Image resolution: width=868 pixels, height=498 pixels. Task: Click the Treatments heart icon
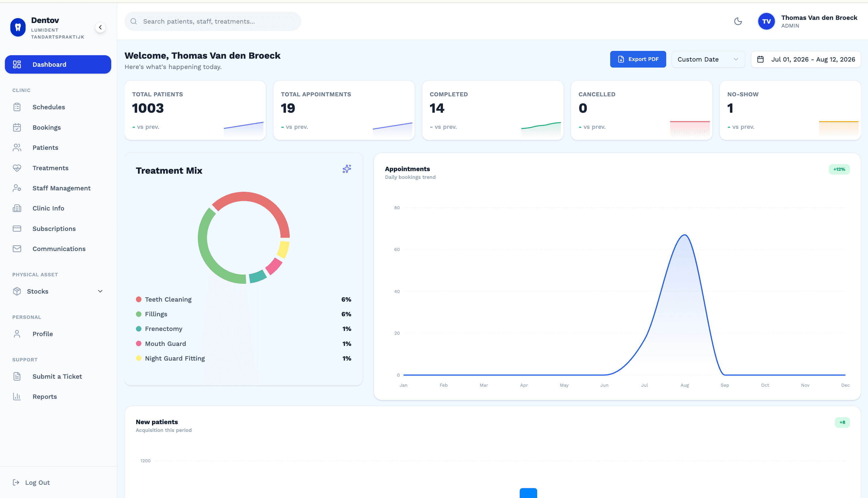(x=17, y=168)
